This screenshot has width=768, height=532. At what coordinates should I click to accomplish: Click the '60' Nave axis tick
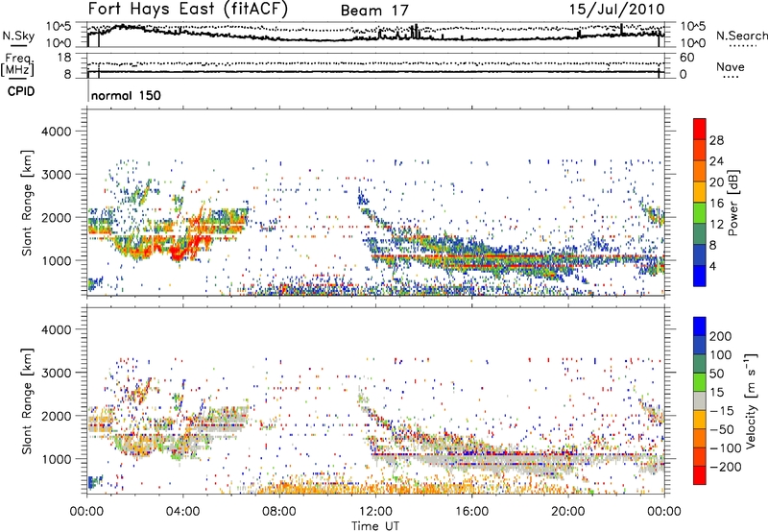click(686, 58)
